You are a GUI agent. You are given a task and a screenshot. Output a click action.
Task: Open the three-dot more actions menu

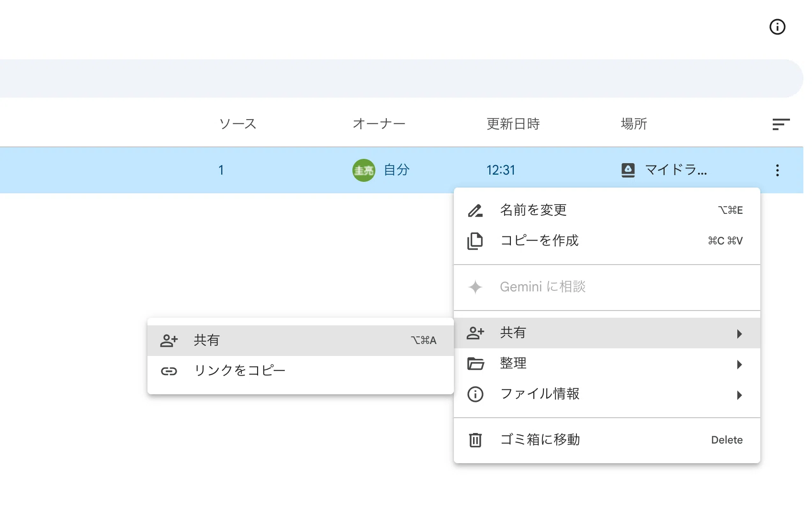pyautogui.click(x=777, y=170)
